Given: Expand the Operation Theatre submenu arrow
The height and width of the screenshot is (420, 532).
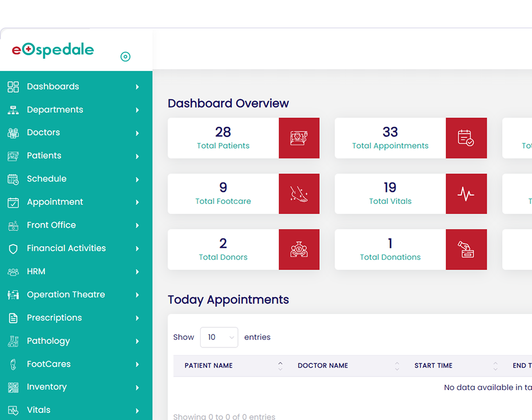Looking at the screenshot, I should (137, 295).
